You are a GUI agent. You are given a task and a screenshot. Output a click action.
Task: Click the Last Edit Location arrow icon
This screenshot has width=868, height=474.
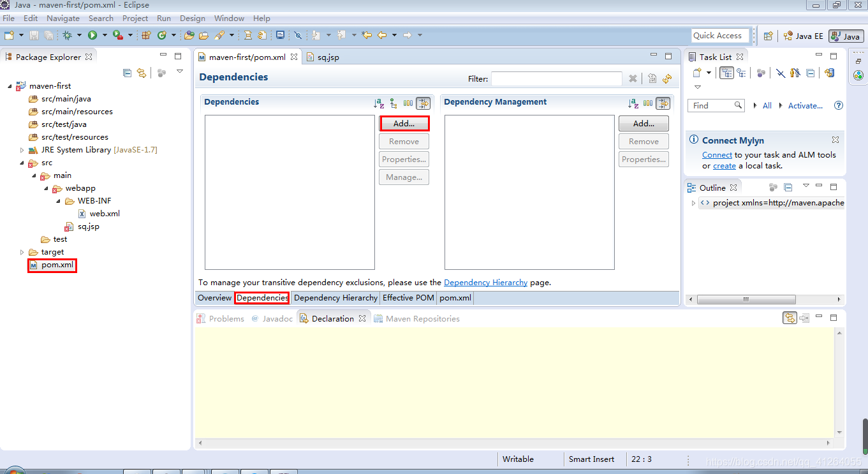tap(367, 35)
